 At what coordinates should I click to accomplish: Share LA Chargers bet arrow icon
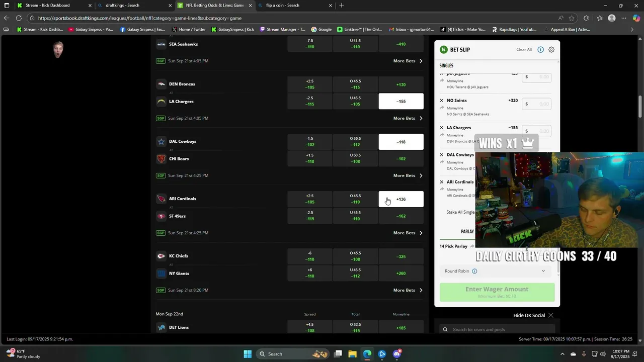[442, 135]
